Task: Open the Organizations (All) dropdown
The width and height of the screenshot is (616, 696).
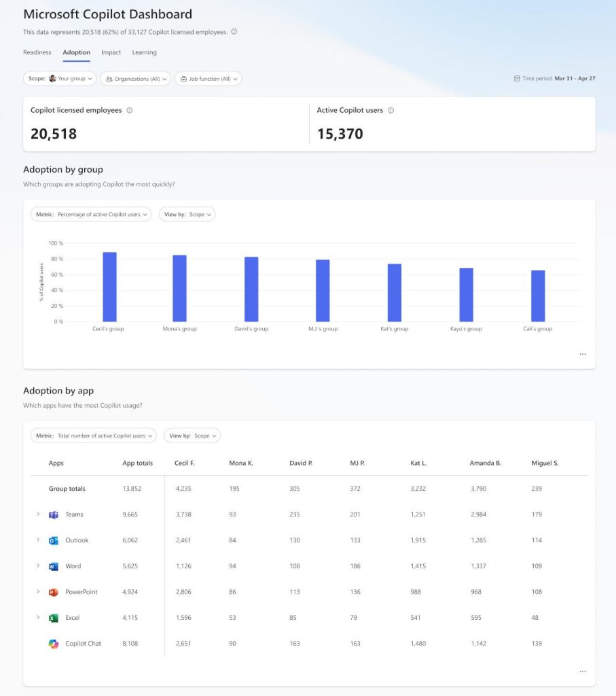Action: tap(135, 79)
